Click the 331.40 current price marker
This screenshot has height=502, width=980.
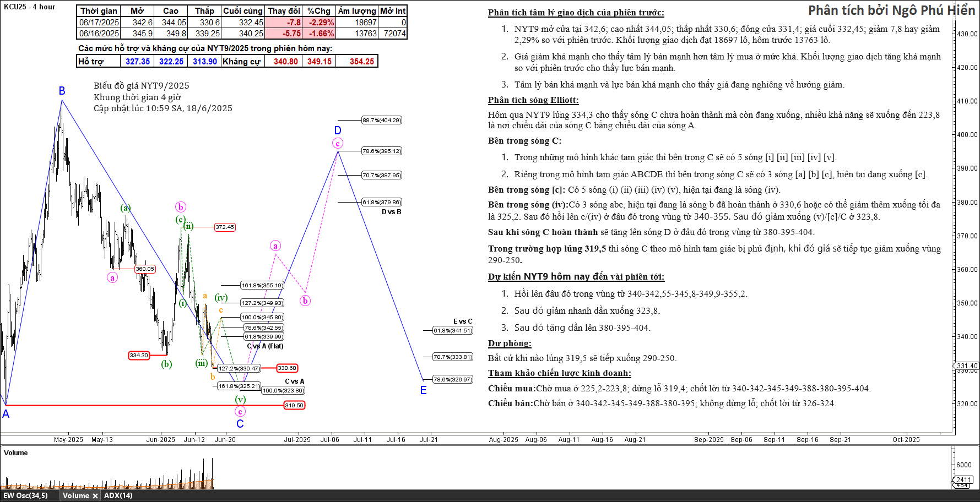pos(967,366)
